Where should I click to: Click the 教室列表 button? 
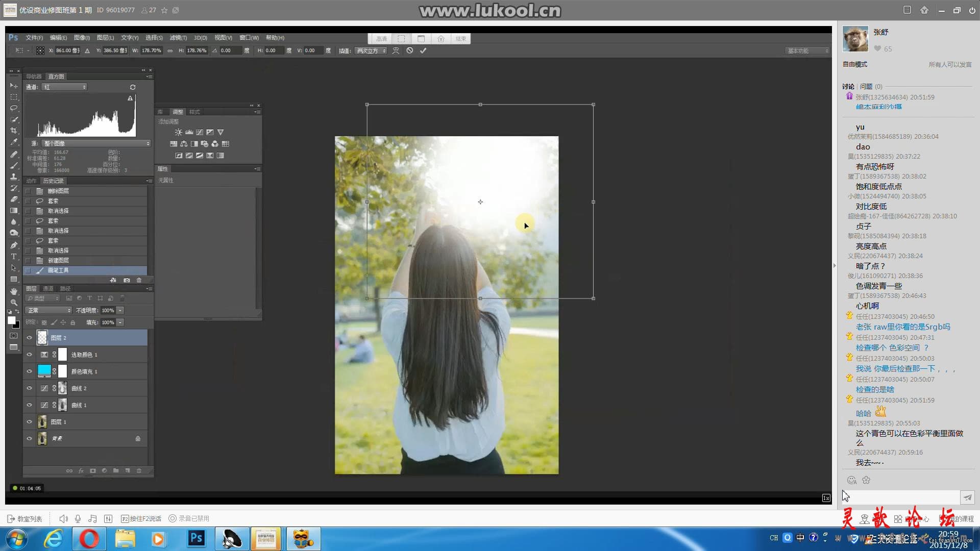24,519
